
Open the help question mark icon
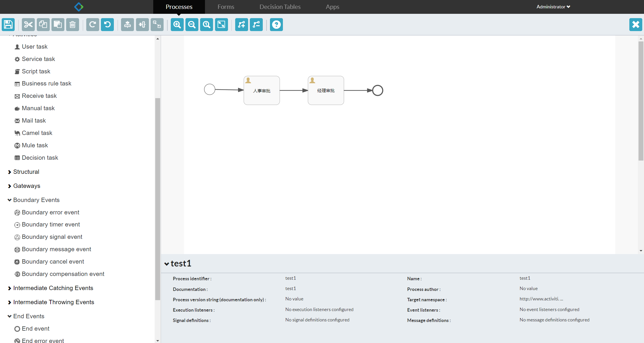pyautogui.click(x=276, y=24)
